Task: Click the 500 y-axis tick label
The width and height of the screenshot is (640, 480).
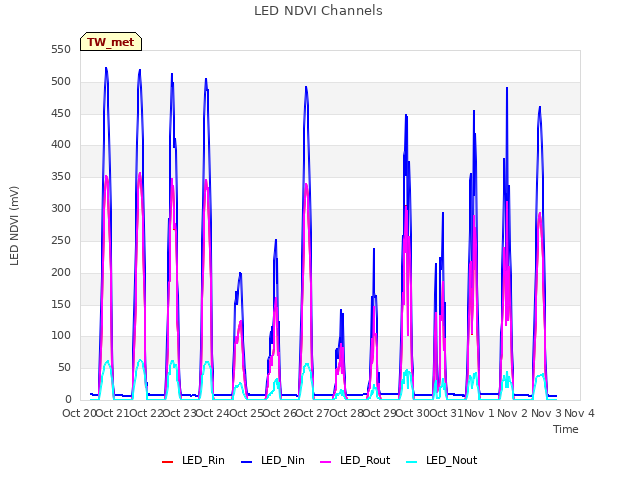Action: coord(61,82)
